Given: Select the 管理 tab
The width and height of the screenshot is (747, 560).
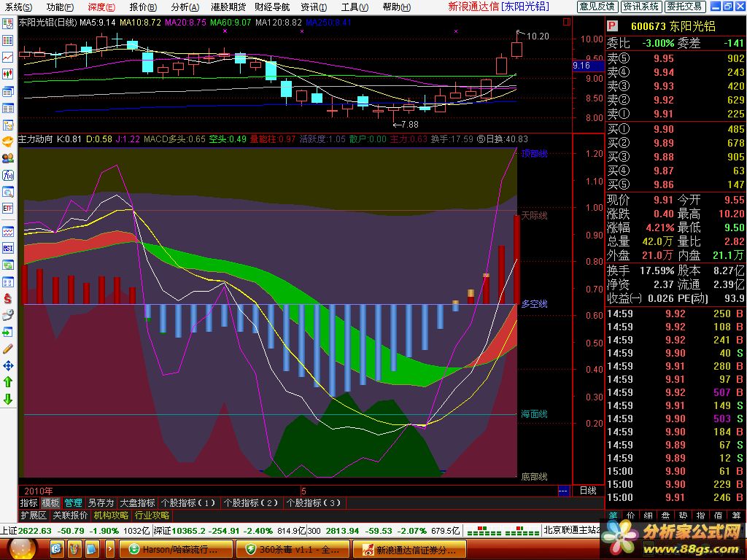Looking at the screenshot, I should tap(73, 503).
